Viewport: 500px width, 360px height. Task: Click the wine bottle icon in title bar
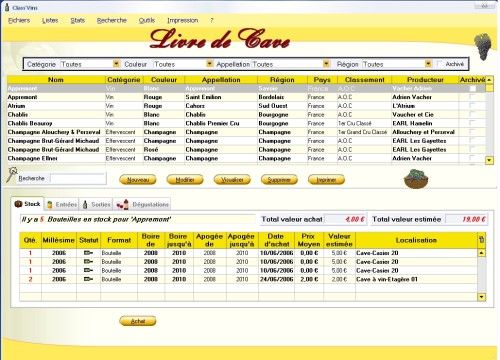(7, 7)
